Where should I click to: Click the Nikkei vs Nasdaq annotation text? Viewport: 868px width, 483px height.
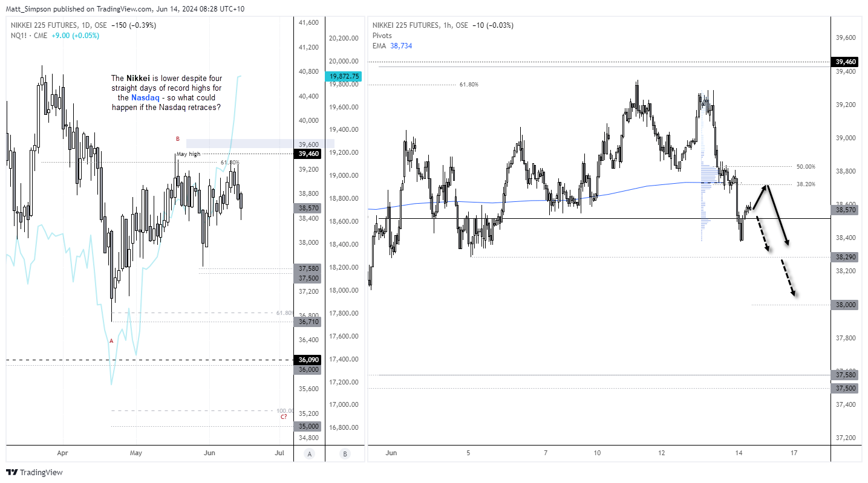167,92
